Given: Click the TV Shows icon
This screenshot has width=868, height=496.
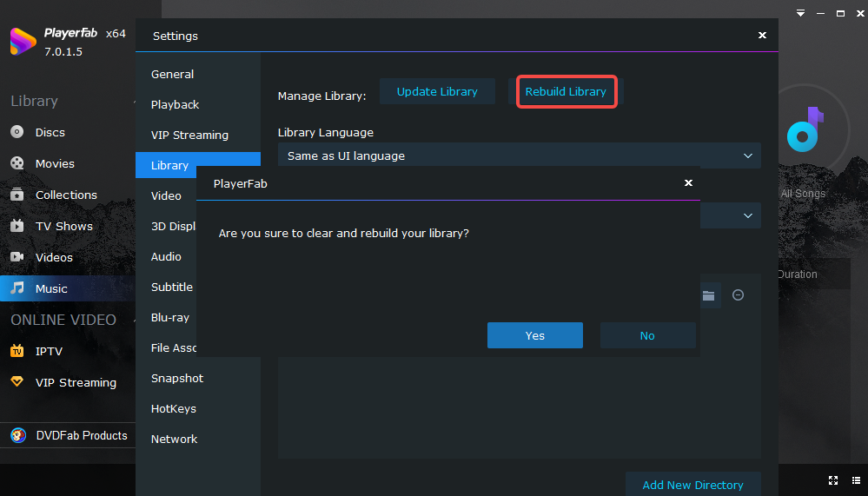Looking at the screenshot, I should click(x=17, y=226).
